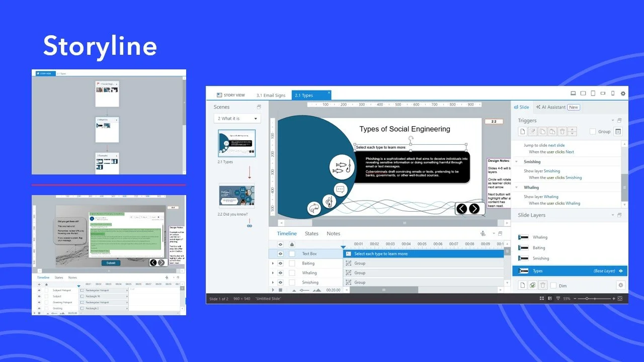
Task: Collapse the Whaling trigger group
Action: [x=517, y=188]
